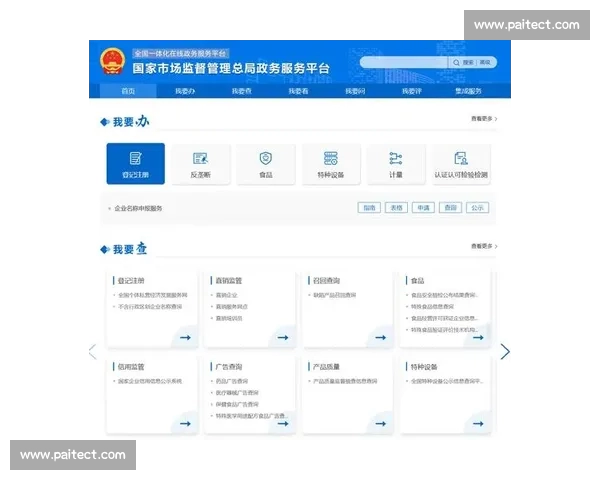Open the 计量 service tile

pyautogui.click(x=396, y=164)
